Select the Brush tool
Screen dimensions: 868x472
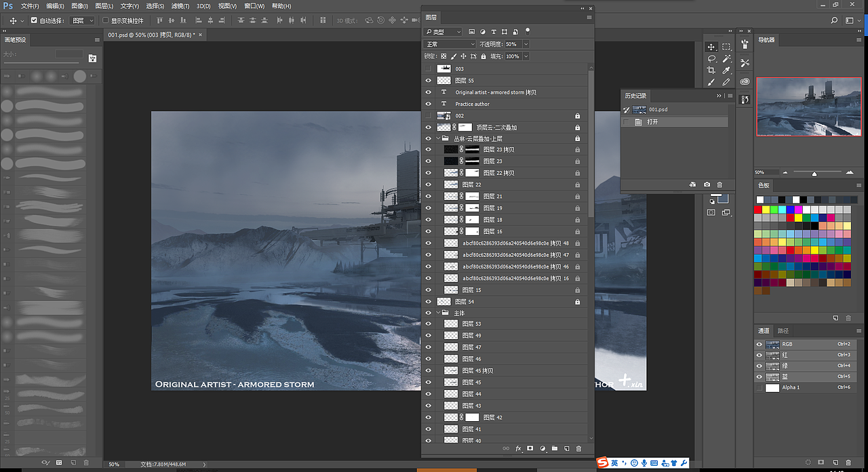711,82
